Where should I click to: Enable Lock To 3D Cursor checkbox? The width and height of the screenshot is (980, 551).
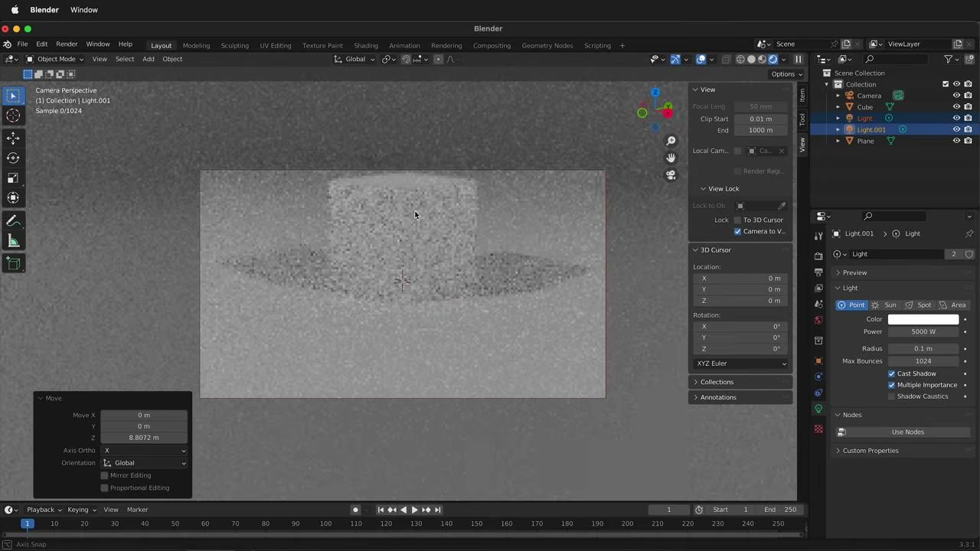[x=737, y=220]
